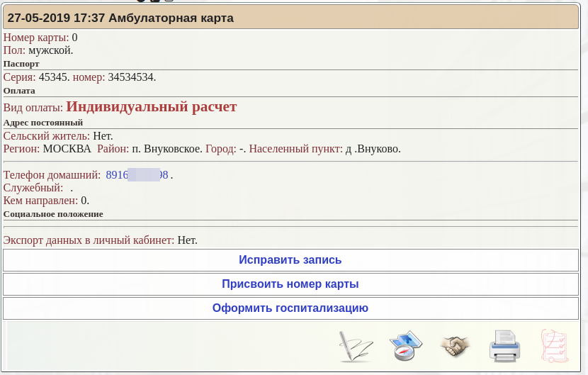Click 'Присвоить номер карты' button
This screenshot has width=588, height=375.
tap(290, 284)
